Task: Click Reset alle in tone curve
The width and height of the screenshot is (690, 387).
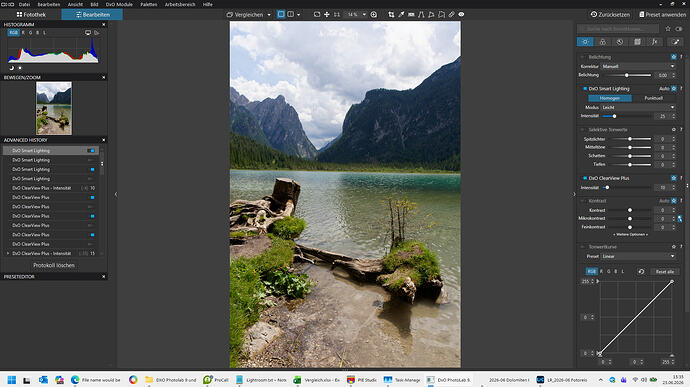Action: 664,272
